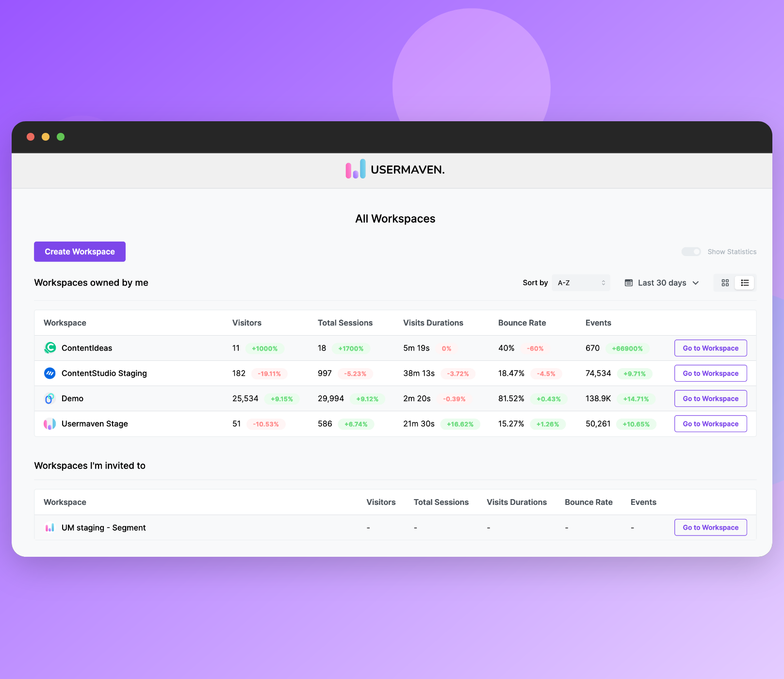The width and height of the screenshot is (784, 679).
Task: Click the -60% bounce rate badge
Action: pyautogui.click(x=535, y=348)
